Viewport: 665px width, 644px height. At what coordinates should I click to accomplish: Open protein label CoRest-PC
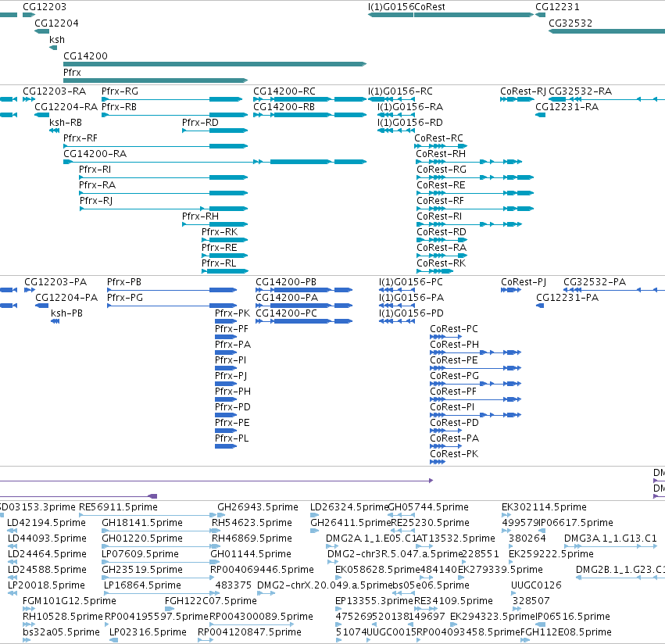pos(454,329)
